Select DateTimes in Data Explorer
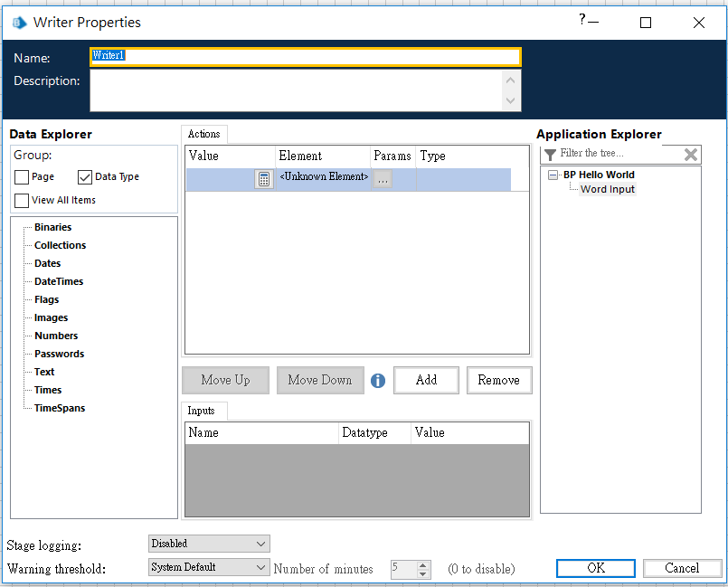 [x=59, y=281]
